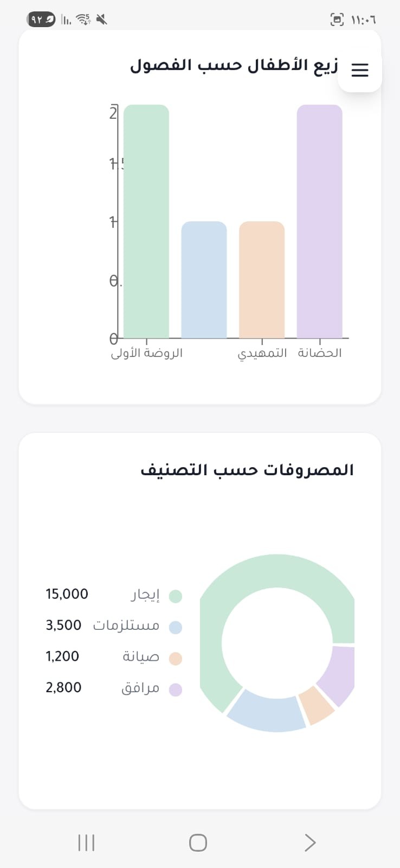Screen dimensions: 400x868
Task: Tap the Wi-Fi status bar icon
Action: [83, 20]
